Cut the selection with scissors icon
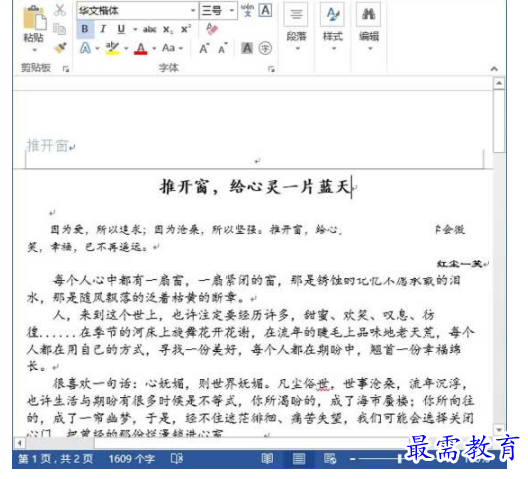The height and width of the screenshot is (479, 528). [x=60, y=10]
